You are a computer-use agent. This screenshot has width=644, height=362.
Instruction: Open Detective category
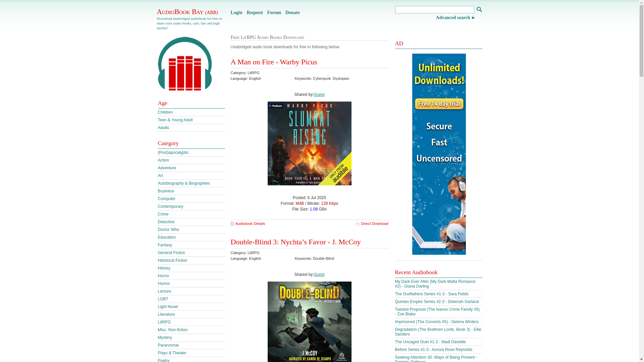[x=166, y=222]
